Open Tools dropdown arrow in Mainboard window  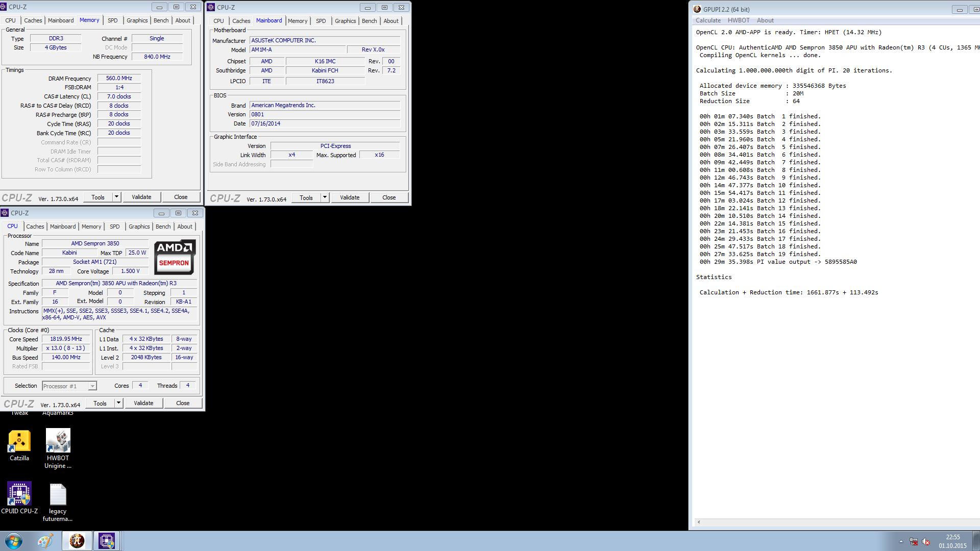click(x=325, y=197)
